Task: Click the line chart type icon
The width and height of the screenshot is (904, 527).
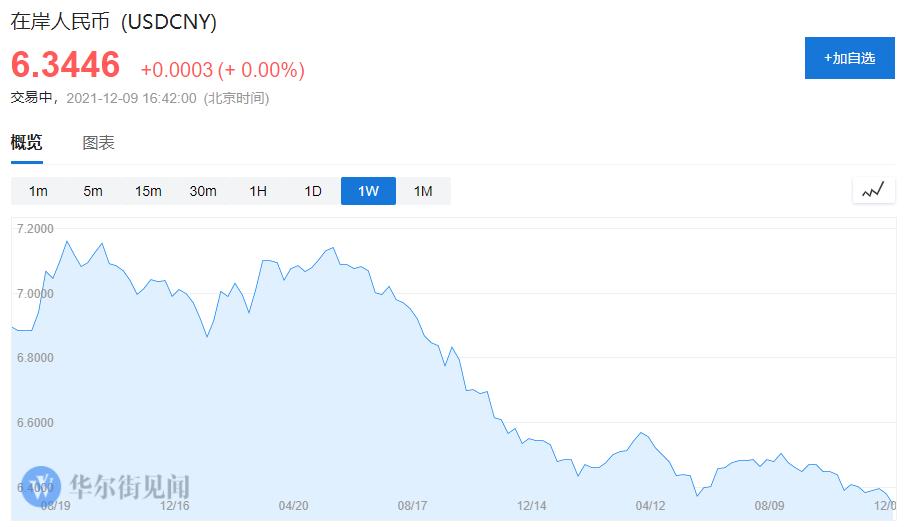Action: click(873, 190)
